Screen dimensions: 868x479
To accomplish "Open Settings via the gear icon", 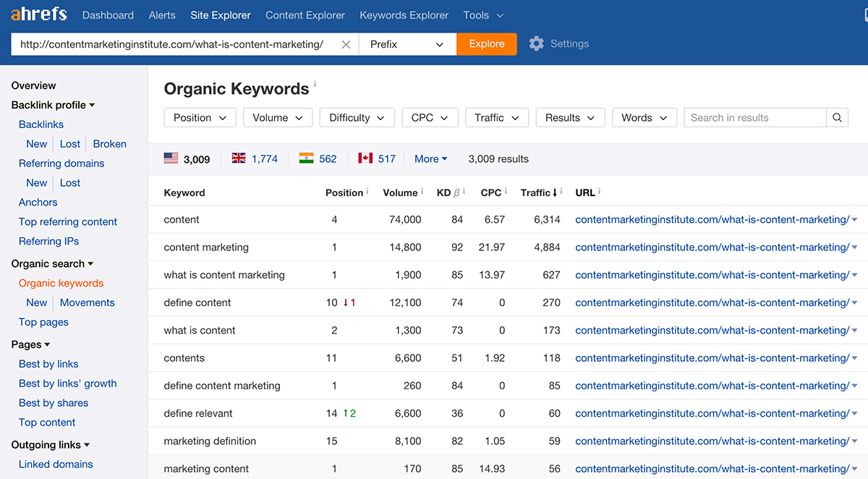I will coord(536,43).
